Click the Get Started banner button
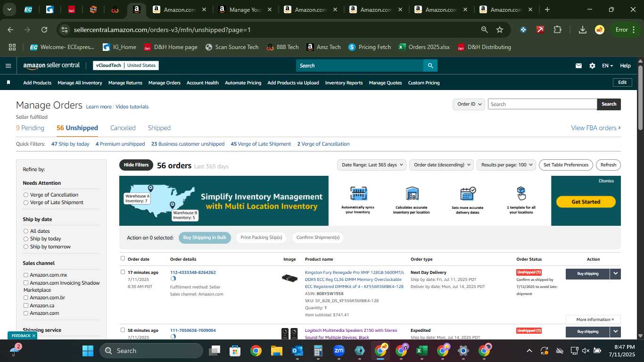This screenshot has width=644, height=362. pos(586,202)
